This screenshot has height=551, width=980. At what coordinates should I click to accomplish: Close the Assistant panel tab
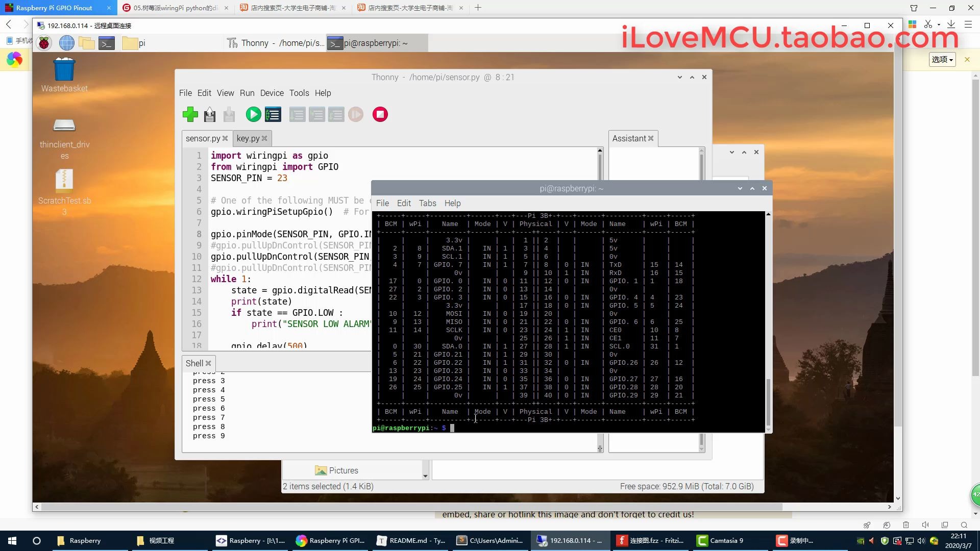tap(651, 138)
